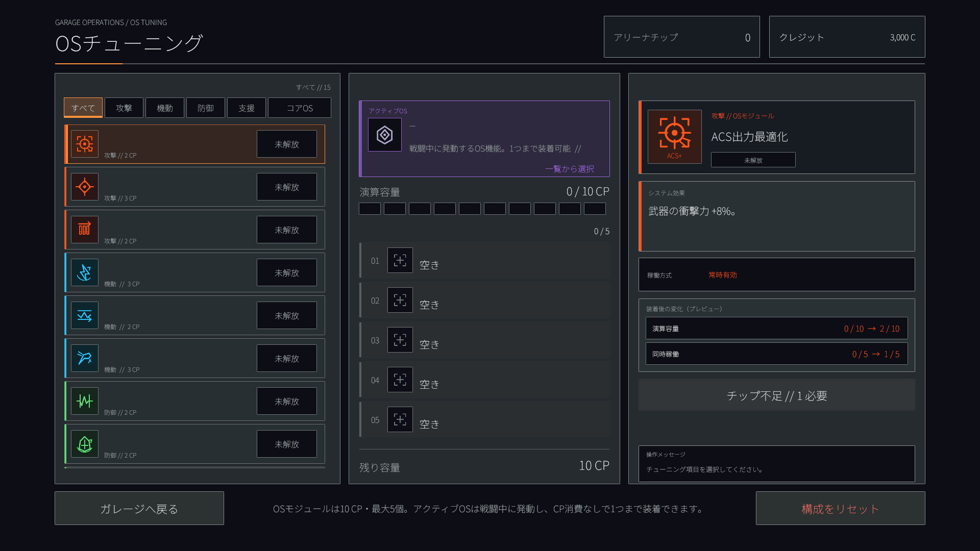Click the 同時稼働 0/5 → 1/5 preview row
Image resolution: width=980 pixels, height=551 pixels.
click(777, 354)
